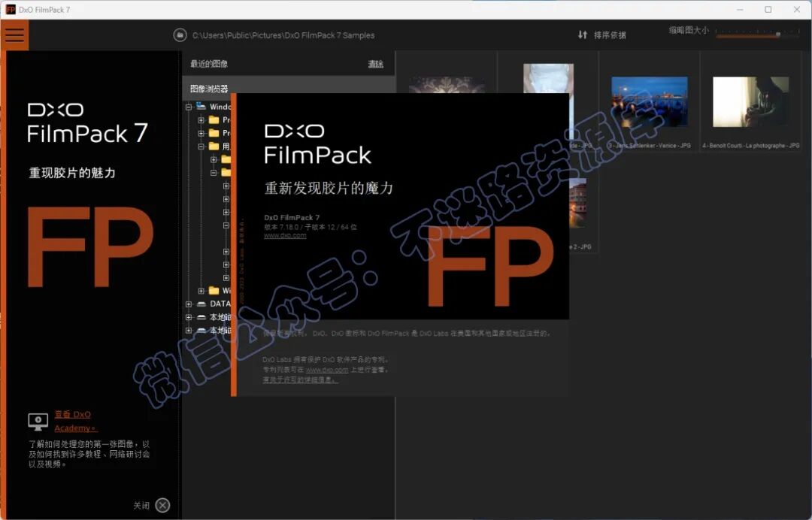Image resolution: width=812 pixels, height=520 pixels.
Task: Select the 最近的图像 section header
Action: pyautogui.click(x=209, y=64)
